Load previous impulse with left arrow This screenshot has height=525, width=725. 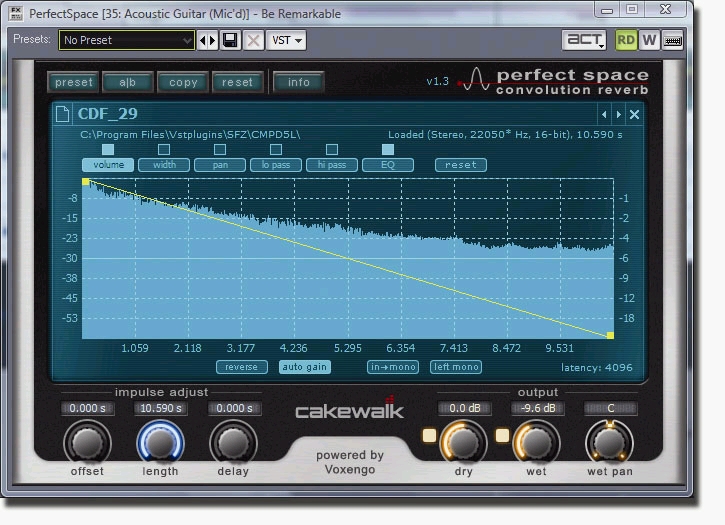[604, 114]
